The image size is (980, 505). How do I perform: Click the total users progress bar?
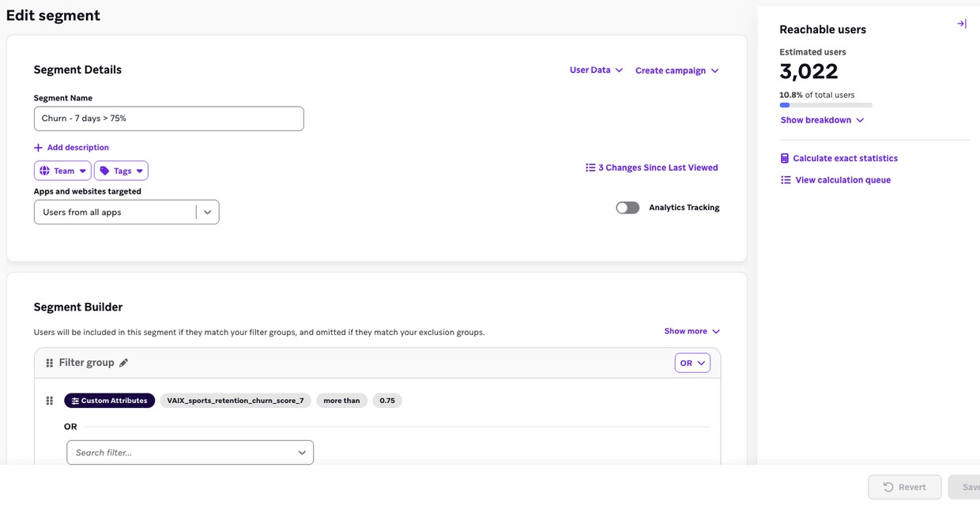pyautogui.click(x=826, y=105)
